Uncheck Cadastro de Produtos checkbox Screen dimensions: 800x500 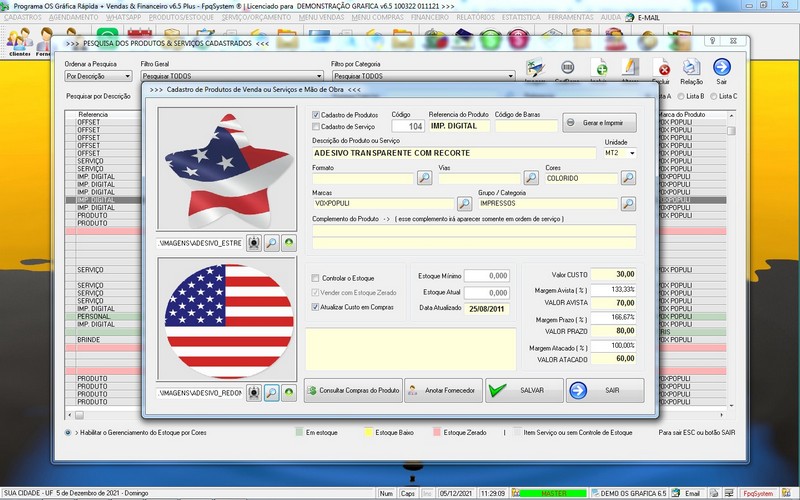[x=316, y=115]
